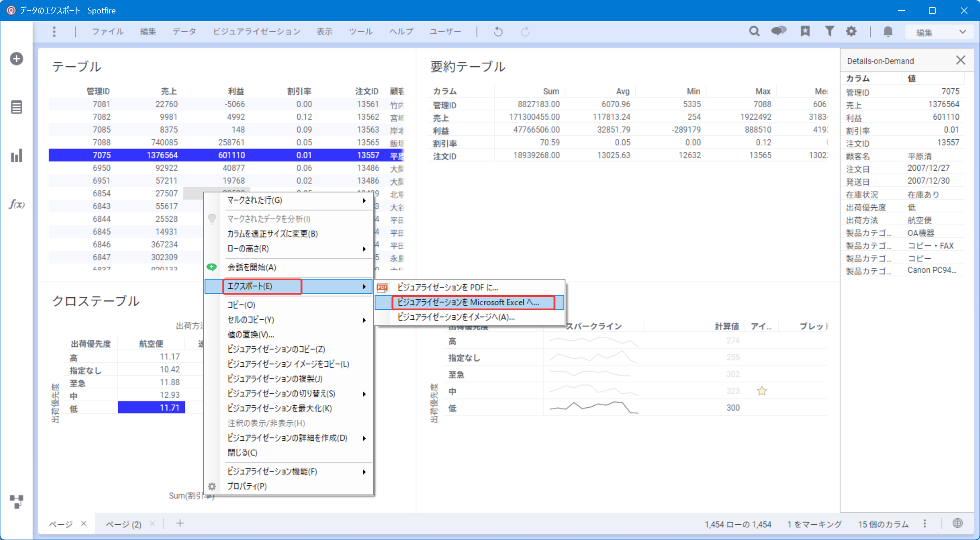
Task: Close the ページ (2) tab
Action: click(152, 523)
